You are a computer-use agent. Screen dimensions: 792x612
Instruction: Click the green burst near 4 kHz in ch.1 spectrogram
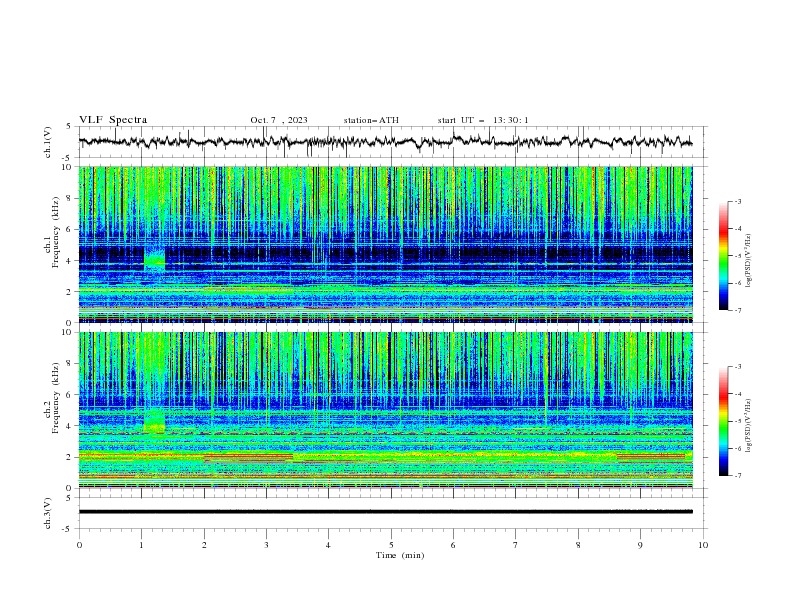pyautogui.click(x=155, y=258)
